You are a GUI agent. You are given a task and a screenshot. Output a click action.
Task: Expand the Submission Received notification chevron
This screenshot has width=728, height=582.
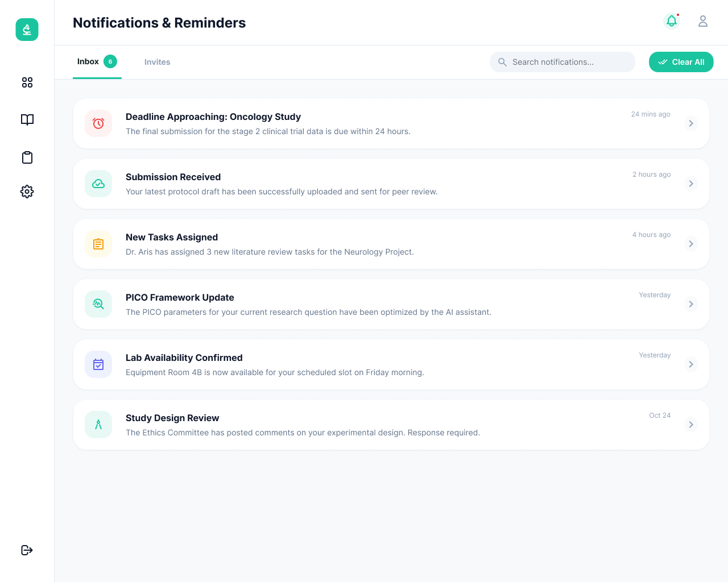click(691, 184)
